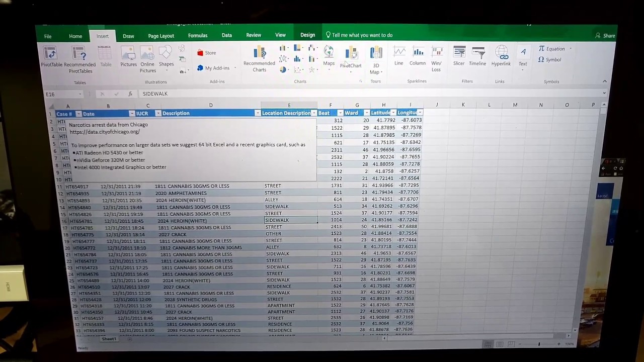The image size is (644, 362).
Task: Insert a Win/Loss sparkline
Action: [x=436, y=59]
